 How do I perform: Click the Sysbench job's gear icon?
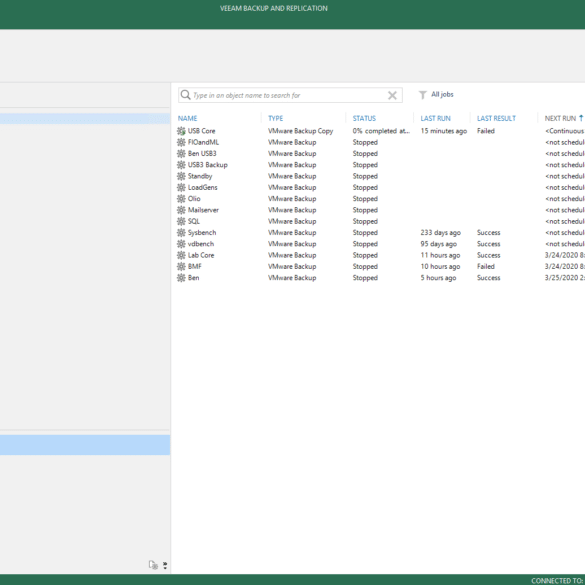[x=181, y=232]
